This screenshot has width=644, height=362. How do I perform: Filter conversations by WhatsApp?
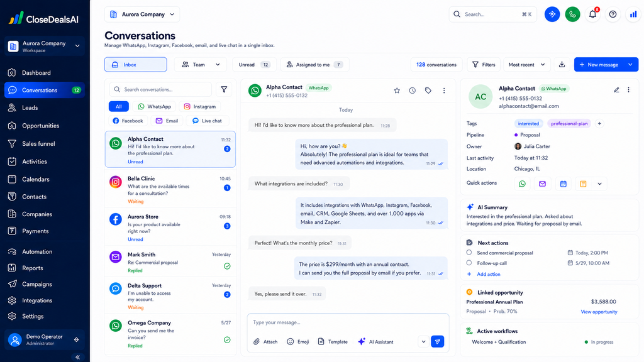click(155, 107)
